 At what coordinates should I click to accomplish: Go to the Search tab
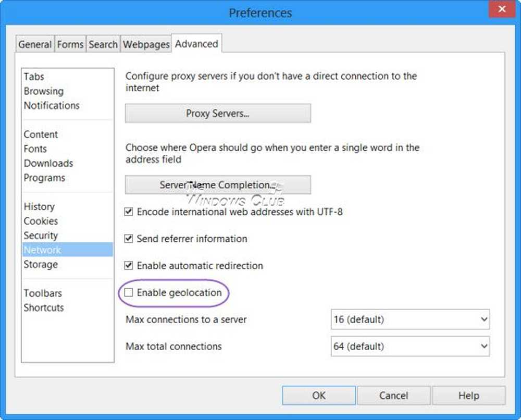[x=103, y=45]
